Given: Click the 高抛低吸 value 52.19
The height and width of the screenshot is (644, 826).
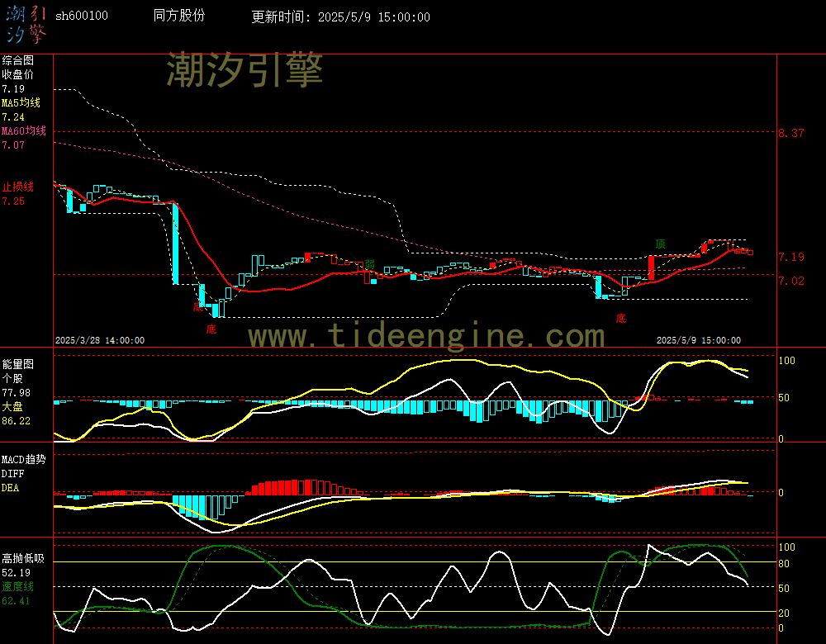Looking at the screenshot, I should pyautogui.click(x=17, y=572).
